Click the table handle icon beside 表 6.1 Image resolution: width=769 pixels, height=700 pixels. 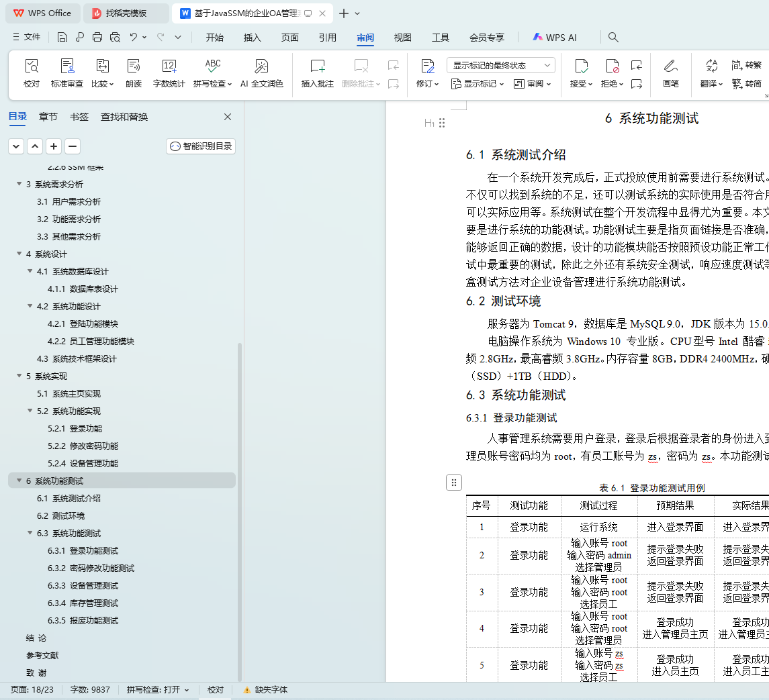453,483
